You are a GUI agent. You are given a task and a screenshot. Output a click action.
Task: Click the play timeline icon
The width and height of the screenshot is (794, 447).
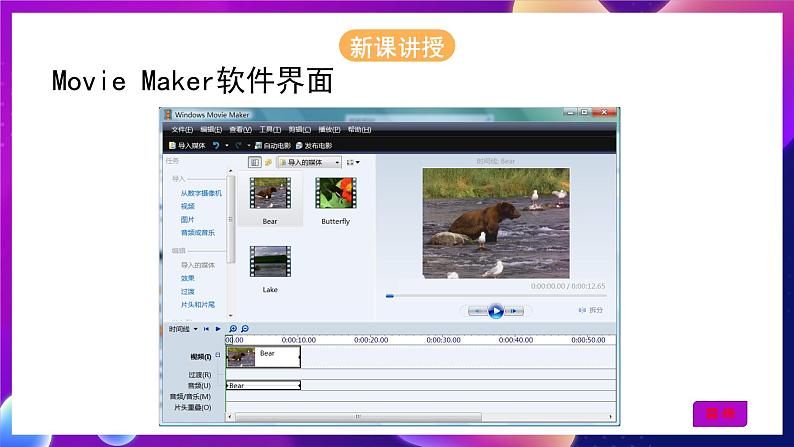[x=218, y=329]
